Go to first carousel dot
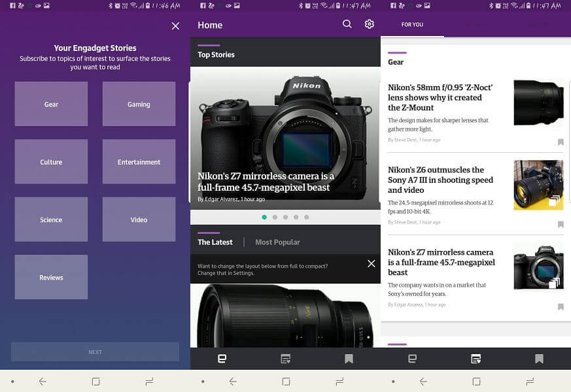The height and width of the screenshot is (392, 571). coord(264,217)
